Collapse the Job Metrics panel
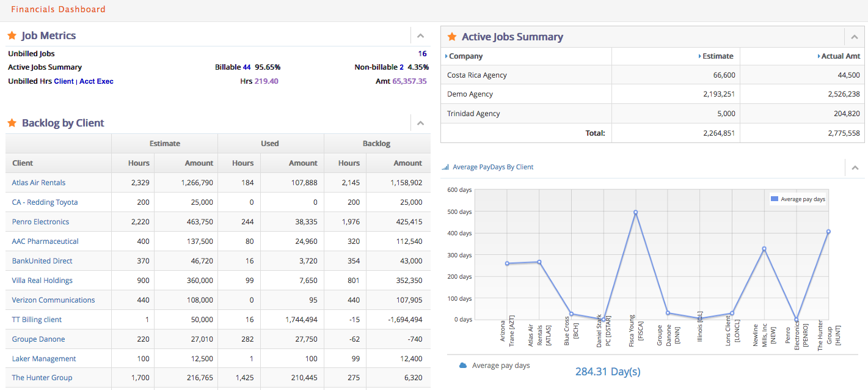Viewport: 868px width, 390px height. coord(420,36)
